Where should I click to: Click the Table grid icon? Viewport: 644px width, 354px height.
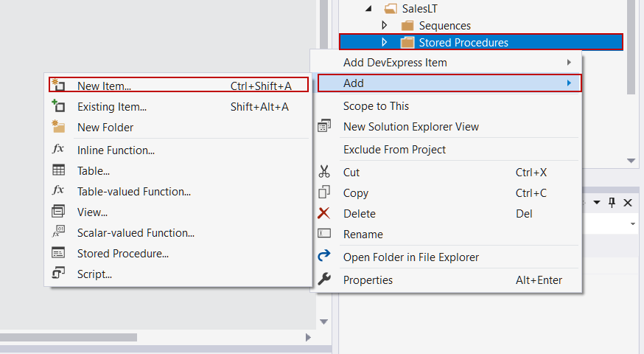coord(59,170)
